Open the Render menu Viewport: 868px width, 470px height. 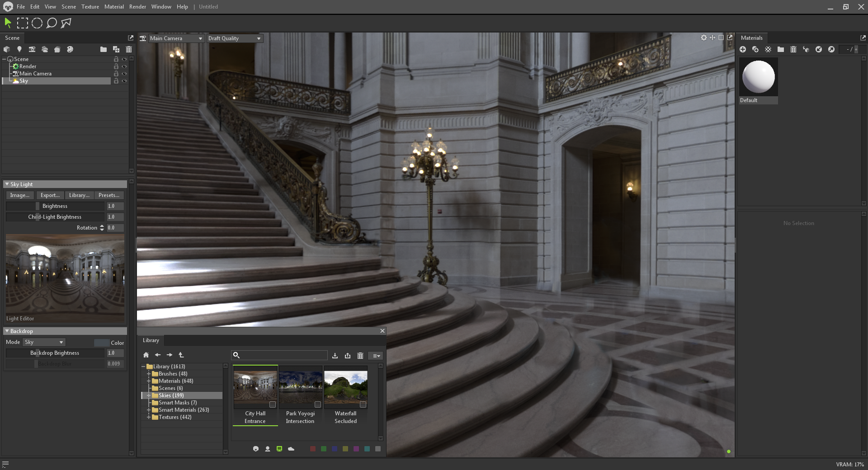[x=137, y=7]
